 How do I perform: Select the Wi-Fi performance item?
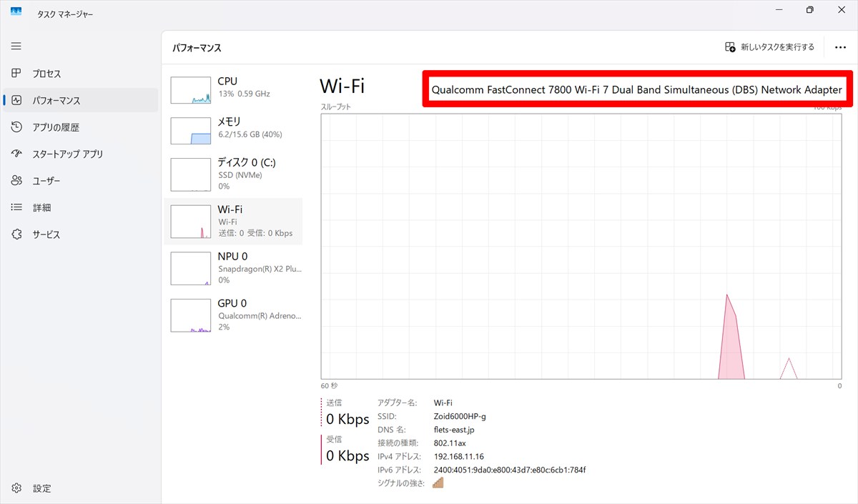(233, 222)
